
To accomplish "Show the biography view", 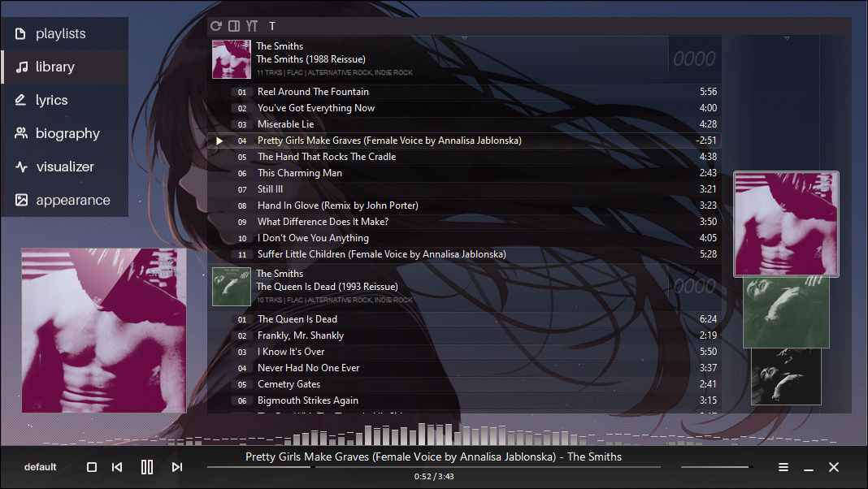I will (x=65, y=133).
